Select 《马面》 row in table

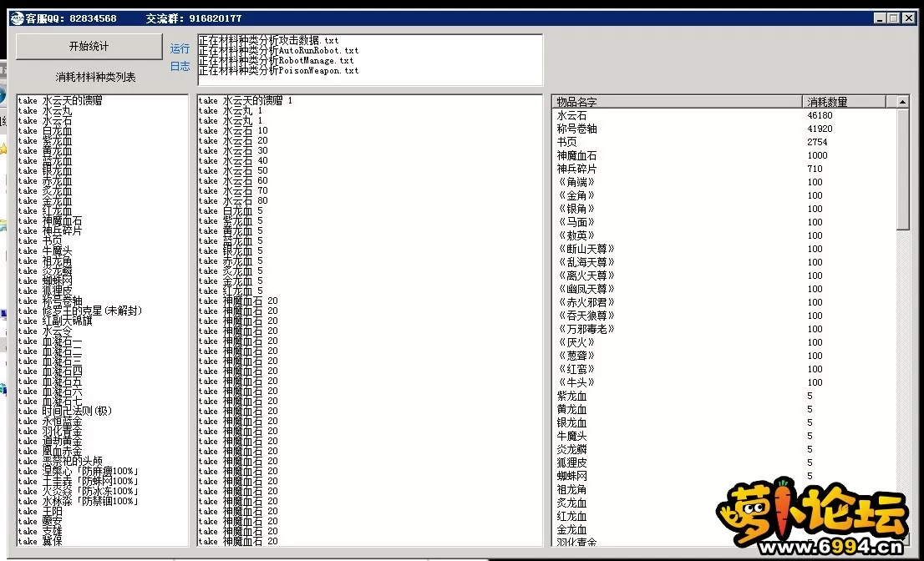pos(725,222)
